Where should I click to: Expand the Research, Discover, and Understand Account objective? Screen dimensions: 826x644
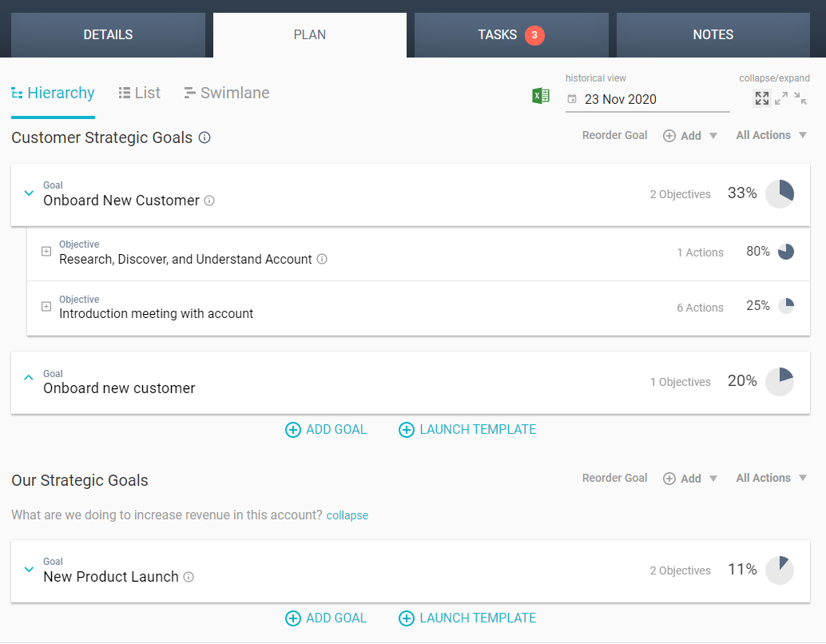[x=46, y=252]
